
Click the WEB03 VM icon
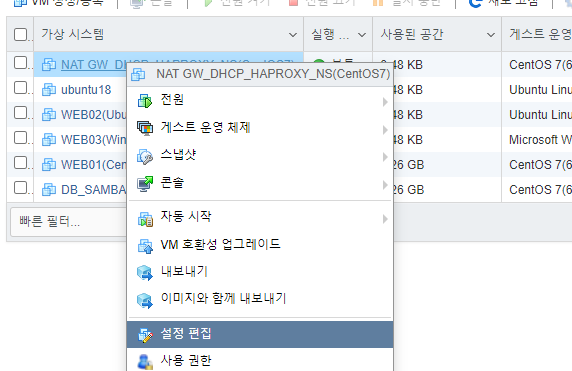point(49,140)
